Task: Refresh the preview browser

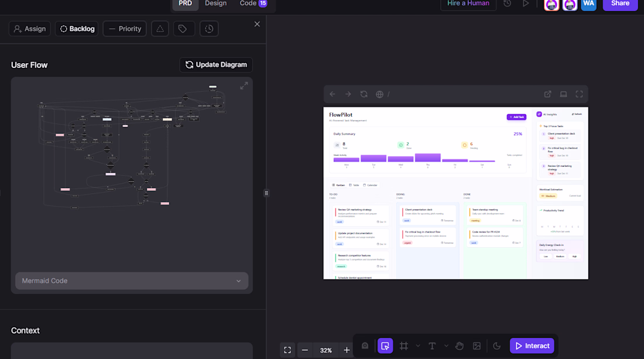Action: (364, 94)
